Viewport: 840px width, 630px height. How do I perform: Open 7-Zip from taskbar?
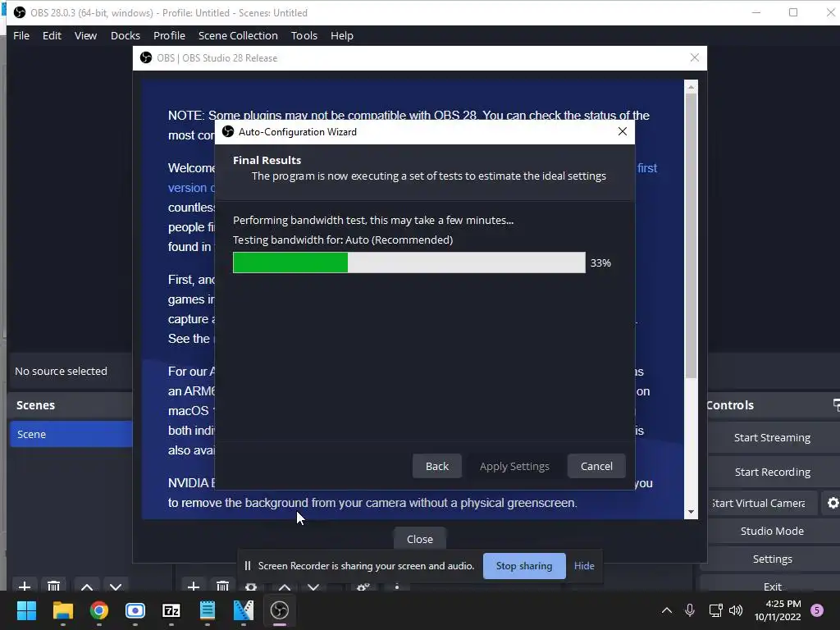171,610
